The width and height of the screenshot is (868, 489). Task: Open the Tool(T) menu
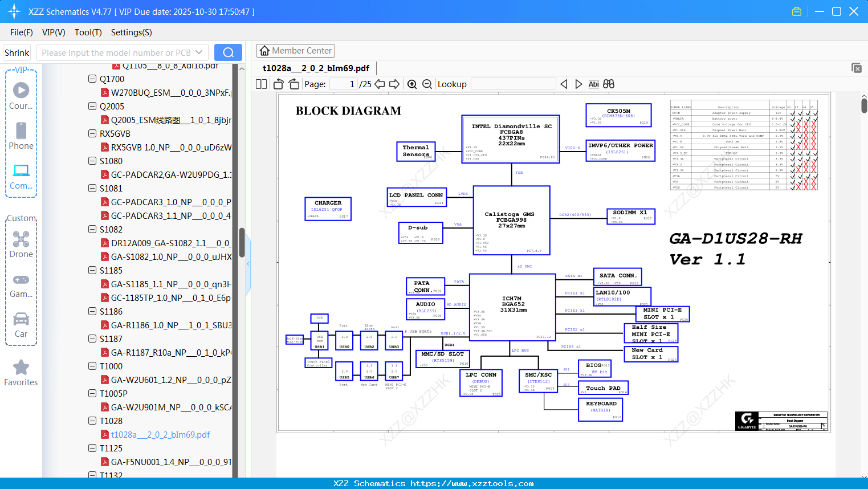(88, 32)
